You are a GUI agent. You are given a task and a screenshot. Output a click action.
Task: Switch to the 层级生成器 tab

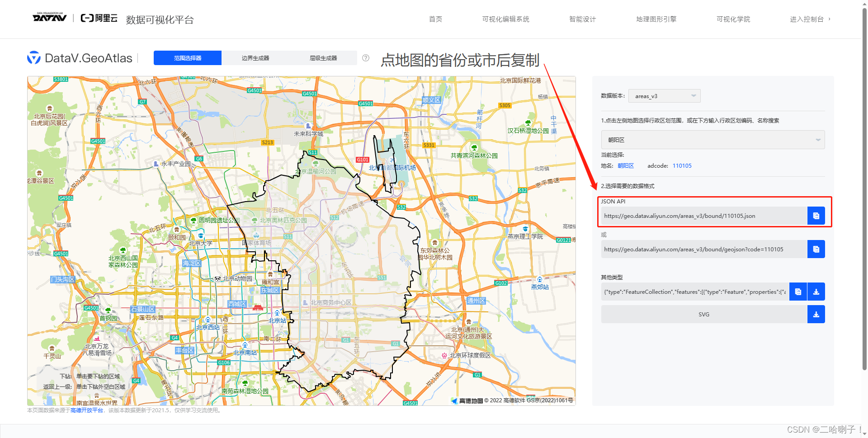coord(323,58)
